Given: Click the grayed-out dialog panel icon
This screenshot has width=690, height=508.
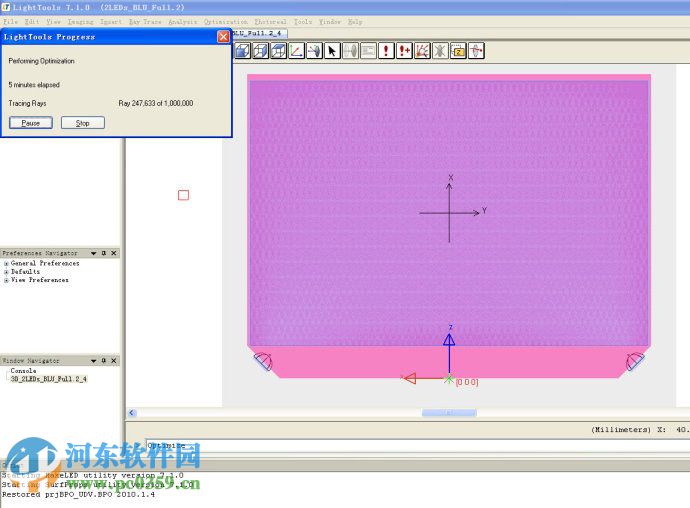Looking at the screenshot, I should point(368,51).
